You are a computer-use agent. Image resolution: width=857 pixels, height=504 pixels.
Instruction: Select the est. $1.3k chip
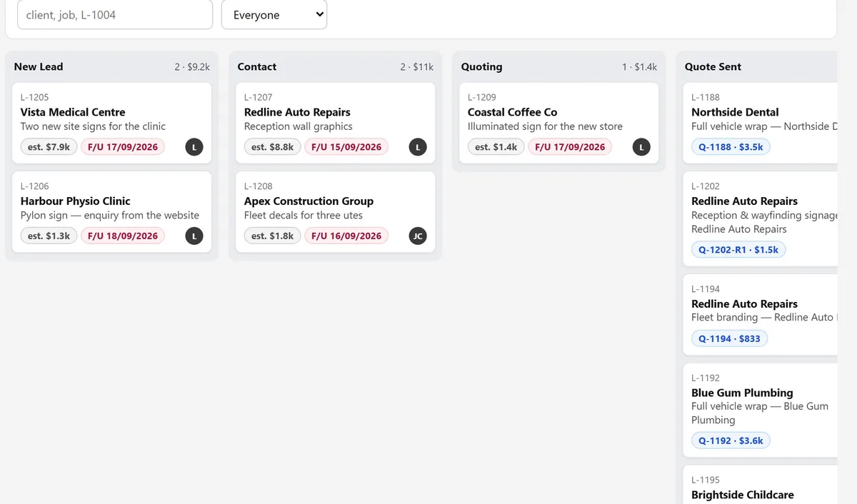[x=49, y=236]
